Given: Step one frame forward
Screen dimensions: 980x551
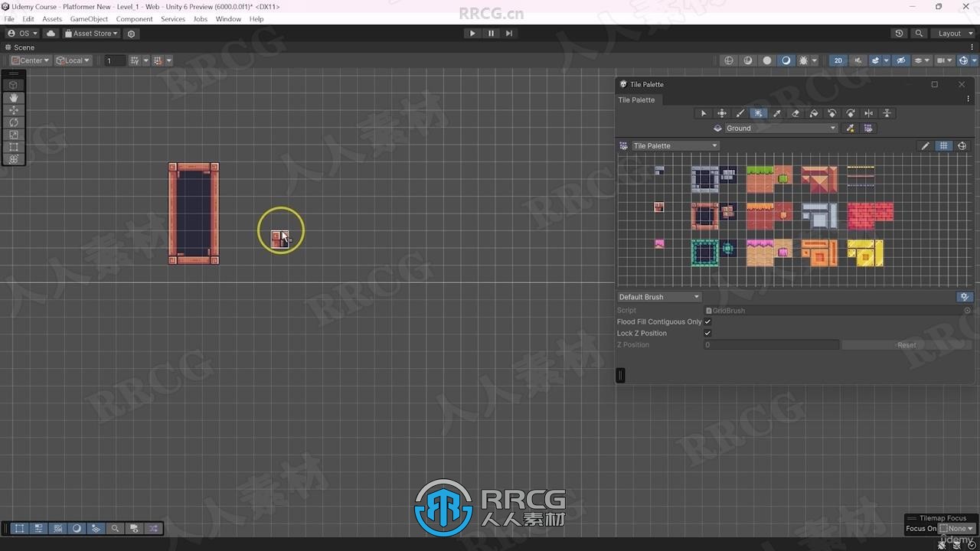Looking at the screenshot, I should click(x=509, y=34).
